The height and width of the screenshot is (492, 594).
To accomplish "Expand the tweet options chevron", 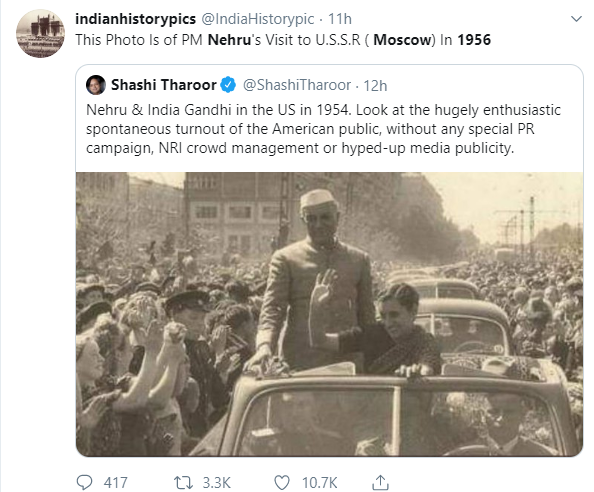I will click(x=576, y=19).
